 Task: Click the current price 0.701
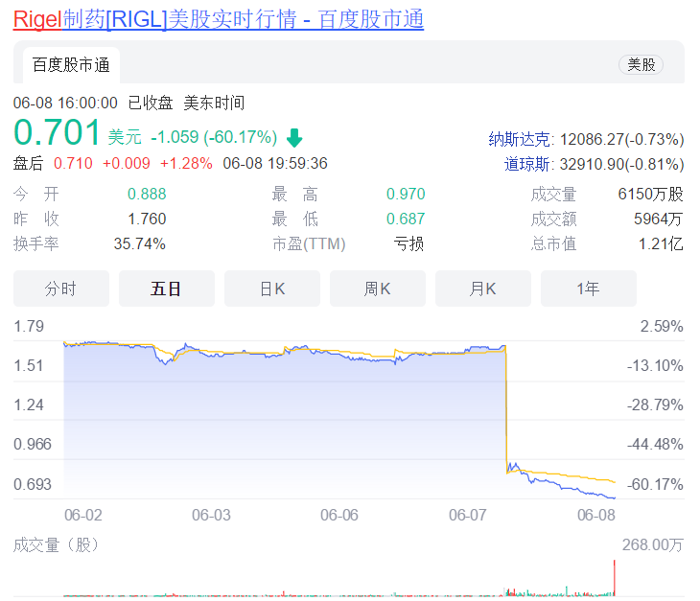click(x=58, y=132)
